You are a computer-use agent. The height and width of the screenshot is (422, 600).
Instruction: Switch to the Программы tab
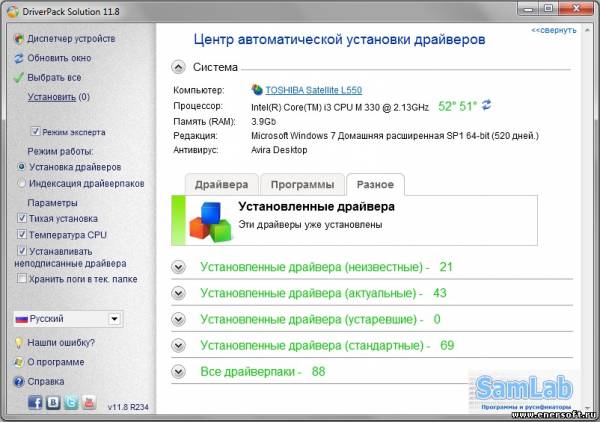click(x=302, y=185)
